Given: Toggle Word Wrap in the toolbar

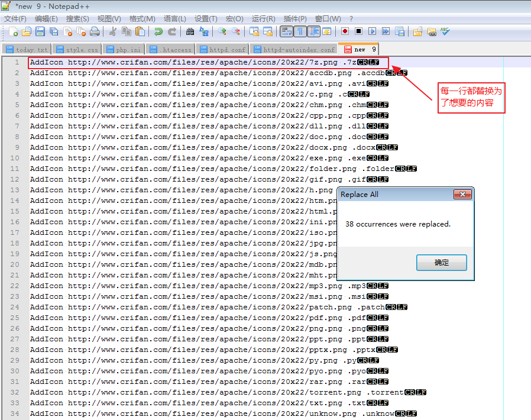Looking at the screenshot, I should pos(286,31).
